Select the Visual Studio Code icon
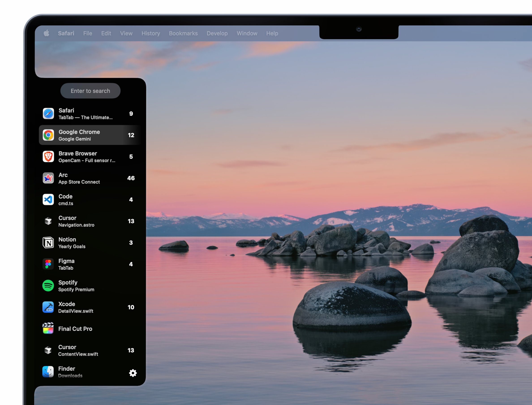This screenshot has width=532, height=405. coord(48,199)
